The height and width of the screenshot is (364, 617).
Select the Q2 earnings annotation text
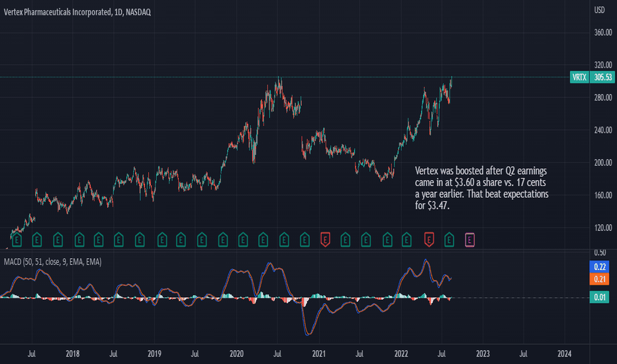(482, 188)
